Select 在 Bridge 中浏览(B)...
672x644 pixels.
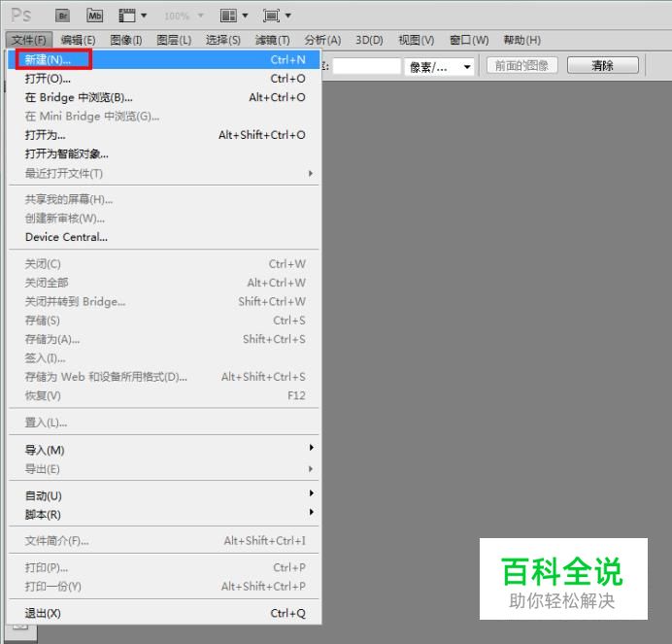coord(164,97)
